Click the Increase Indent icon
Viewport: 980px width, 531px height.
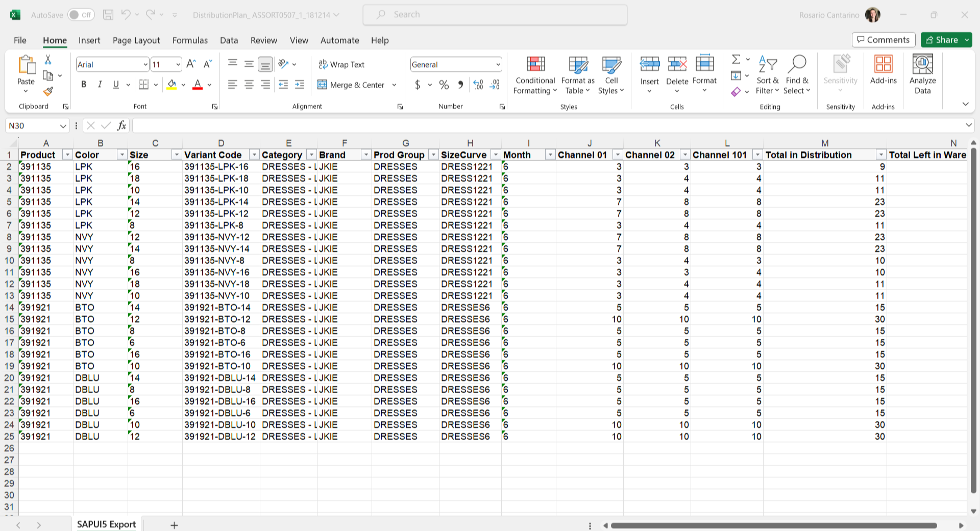300,85
